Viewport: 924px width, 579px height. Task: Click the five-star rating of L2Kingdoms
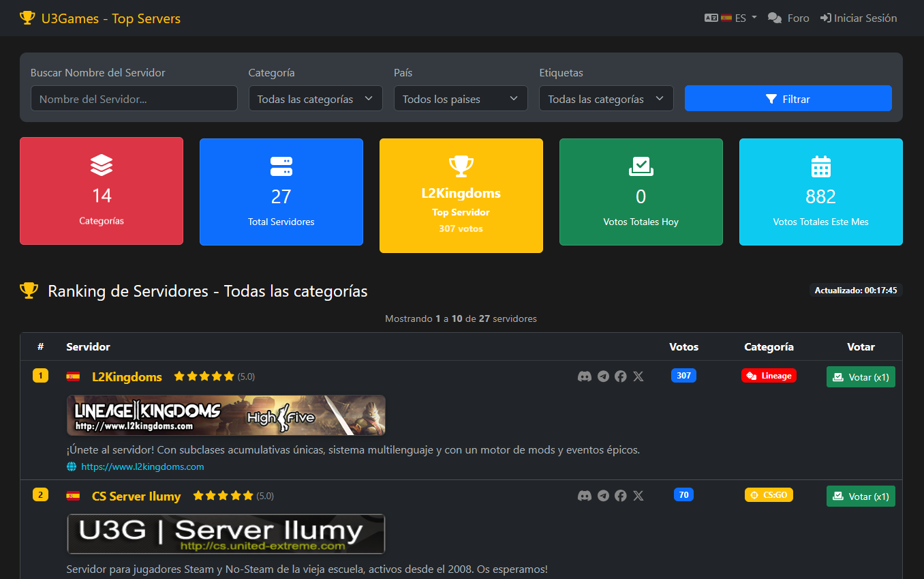(204, 376)
